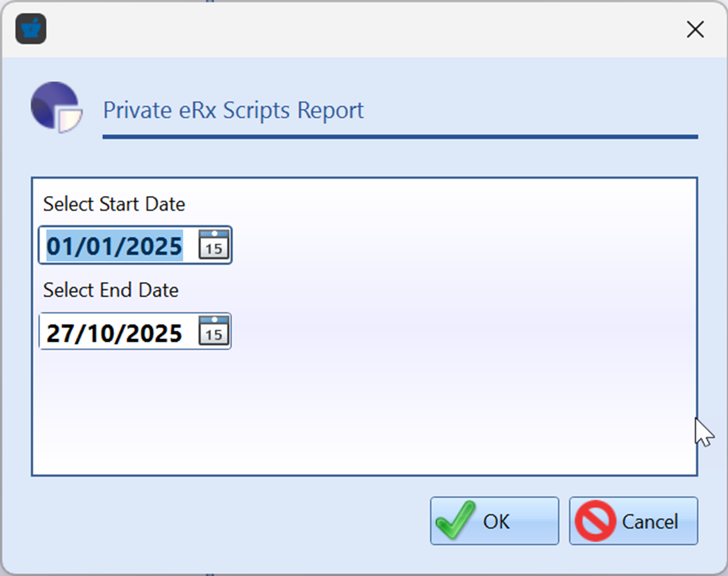Click the report icon beside the title

point(56,108)
